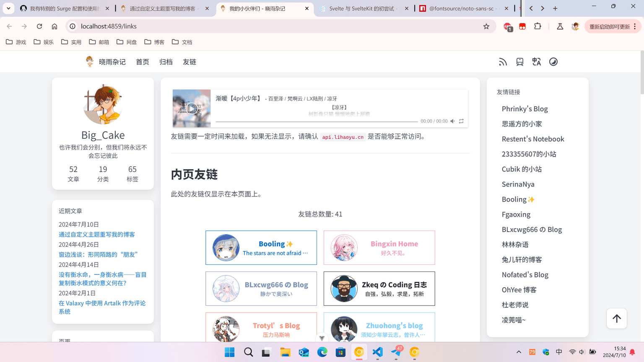Screen dimensions: 644x362
Task: Switch to the Svelte 与 SvelteKit tab
Action: (x=361, y=8)
